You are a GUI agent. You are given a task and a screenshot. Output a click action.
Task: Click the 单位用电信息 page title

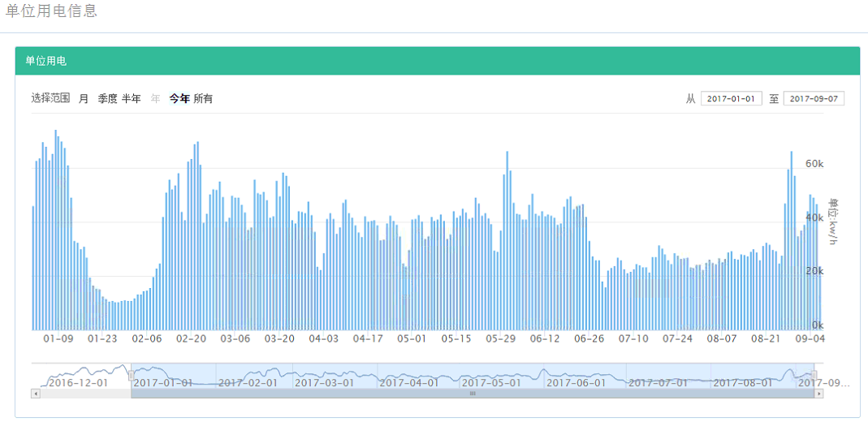[51, 11]
